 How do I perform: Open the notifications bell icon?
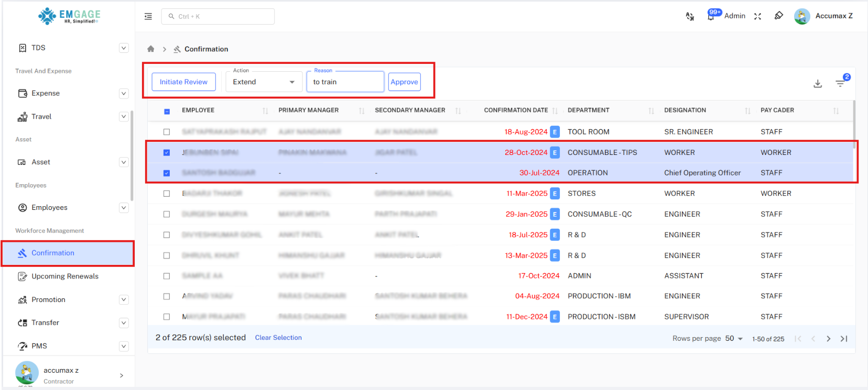tap(711, 16)
